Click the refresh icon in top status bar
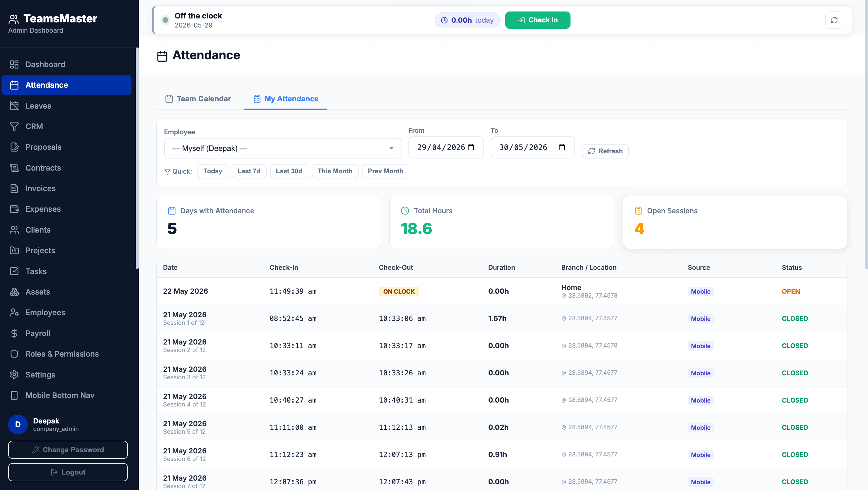Image resolution: width=868 pixels, height=490 pixels. click(834, 20)
